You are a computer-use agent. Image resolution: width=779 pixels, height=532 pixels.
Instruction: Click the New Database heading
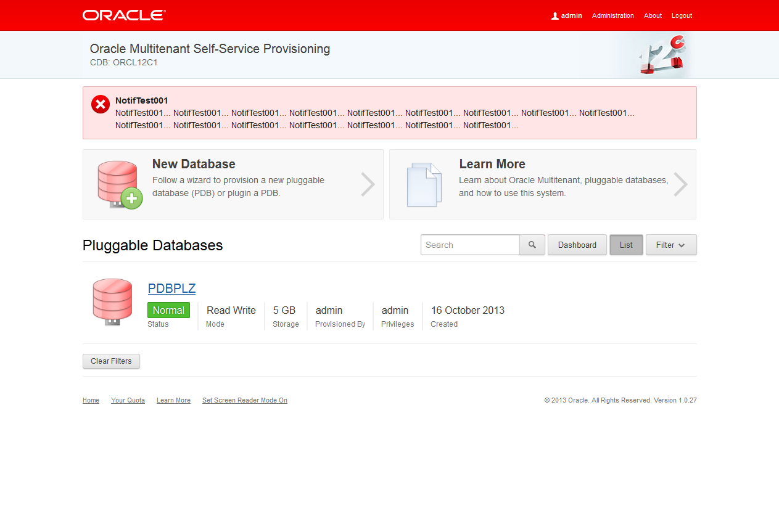pyautogui.click(x=194, y=164)
